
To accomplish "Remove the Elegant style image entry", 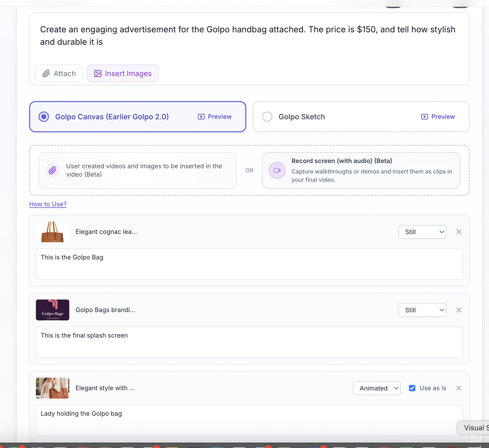I will [459, 388].
